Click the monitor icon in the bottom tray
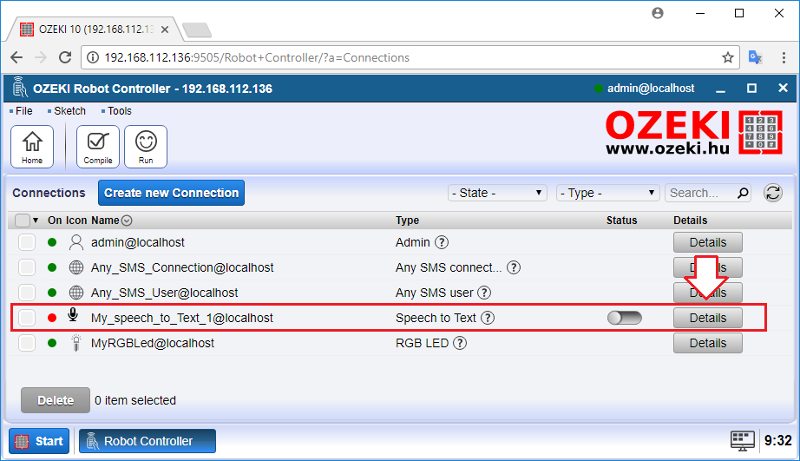 (742, 441)
